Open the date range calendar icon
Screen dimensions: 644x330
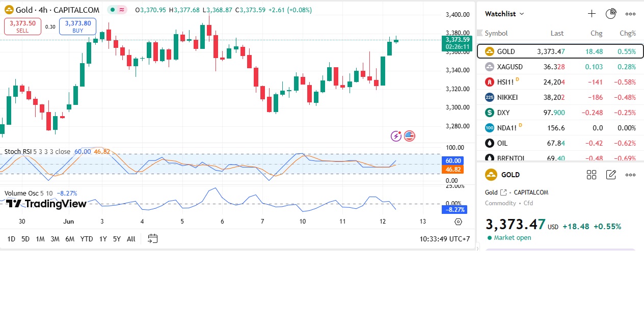[x=153, y=238]
